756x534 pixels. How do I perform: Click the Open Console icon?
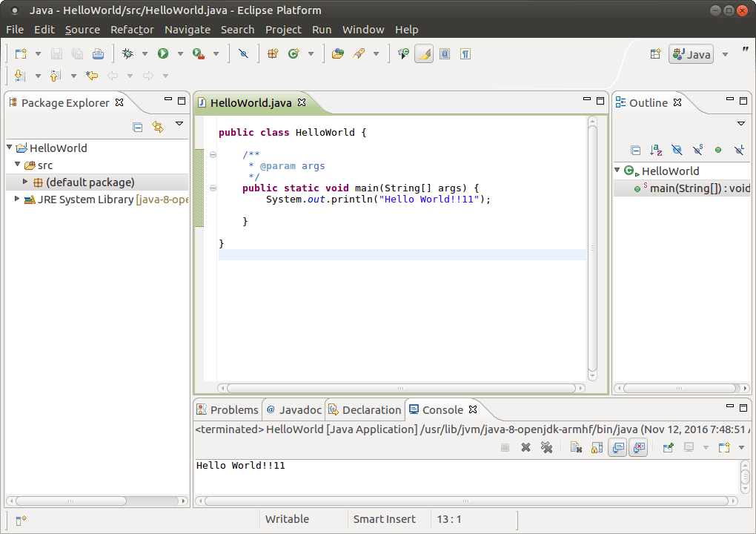click(724, 448)
